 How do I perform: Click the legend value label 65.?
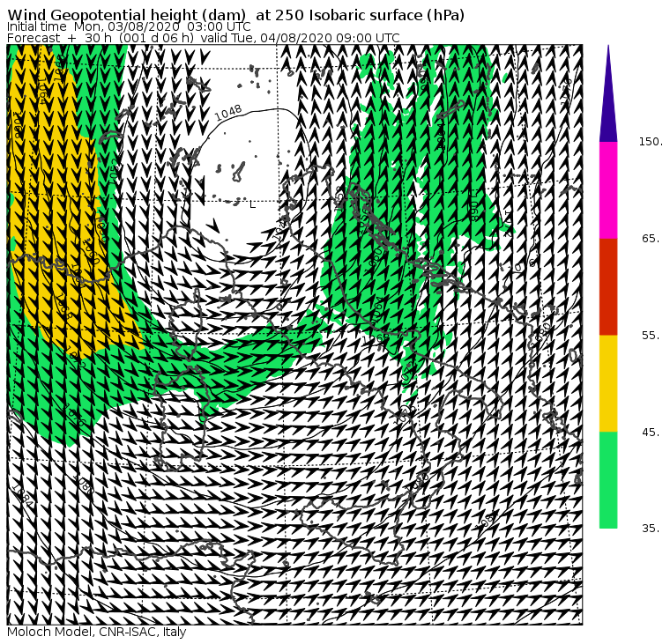point(651,238)
